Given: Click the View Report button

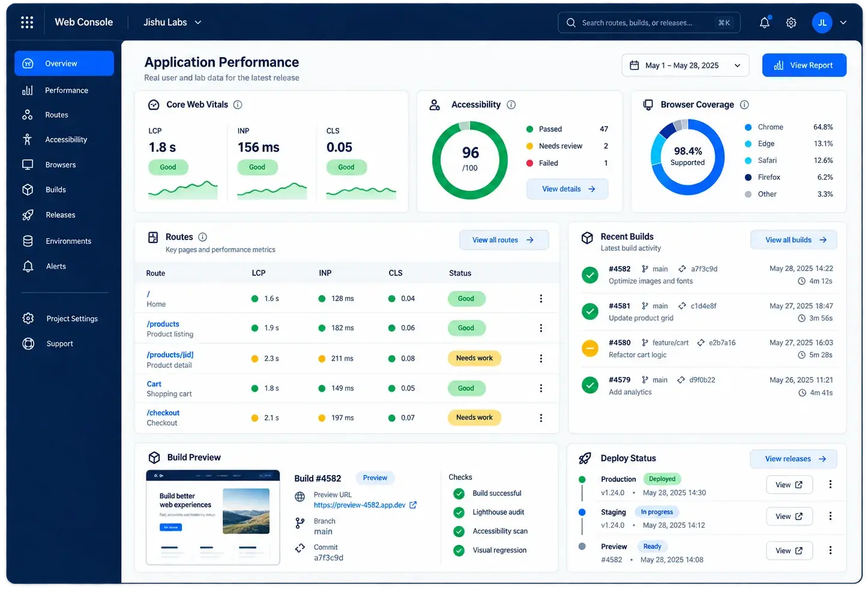Looking at the screenshot, I should coord(804,65).
